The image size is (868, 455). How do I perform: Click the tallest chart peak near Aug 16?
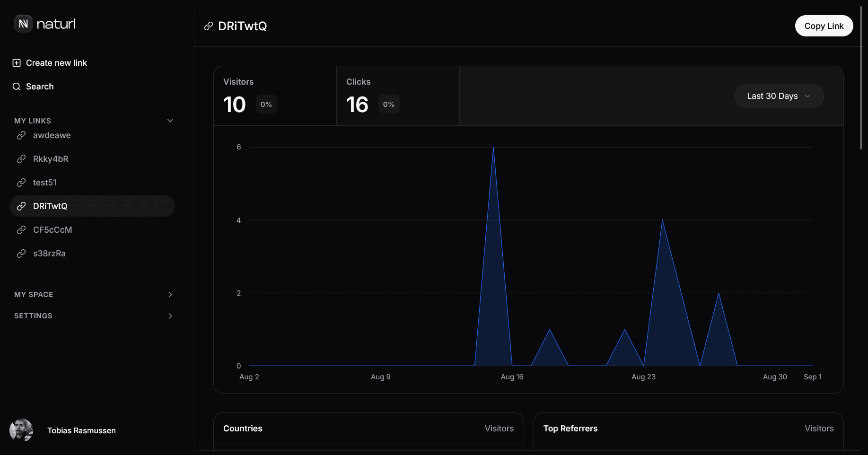(x=493, y=148)
